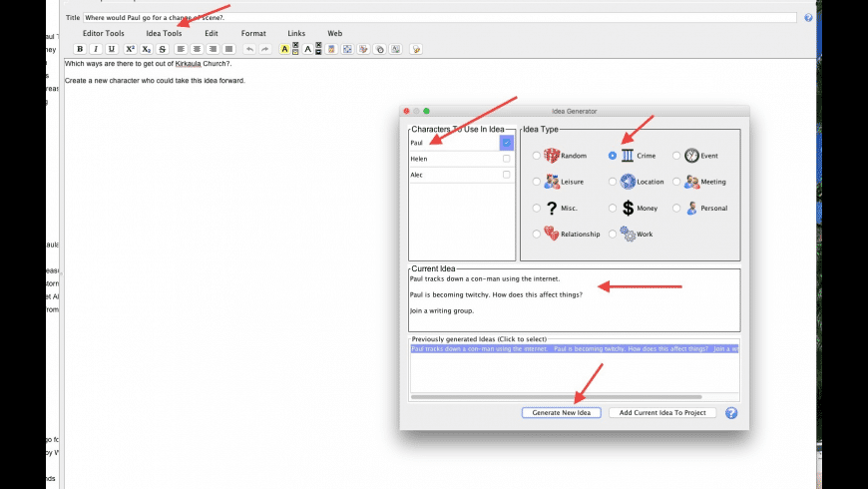Click the horizontal scrollbar under previous ideas
Viewport: 868px width, 489px height.
pyautogui.click(x=557, y=396)
